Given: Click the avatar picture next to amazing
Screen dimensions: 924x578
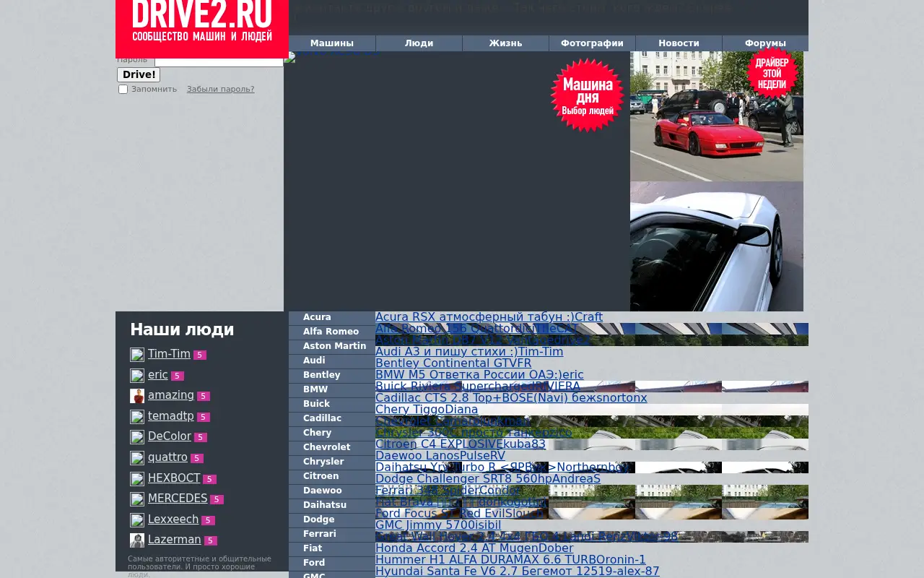Looking at the screenshot, I should (x=137, y=396).
